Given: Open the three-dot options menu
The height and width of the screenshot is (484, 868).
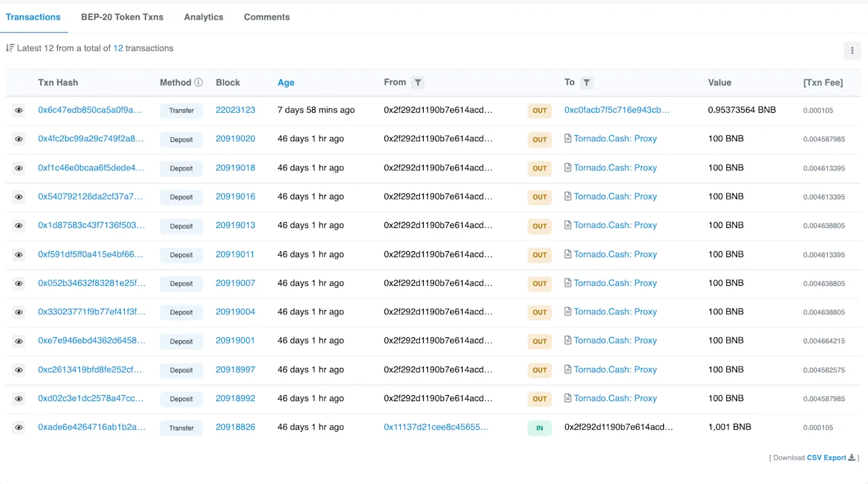Looking at the screenshot, I should 852,50.
